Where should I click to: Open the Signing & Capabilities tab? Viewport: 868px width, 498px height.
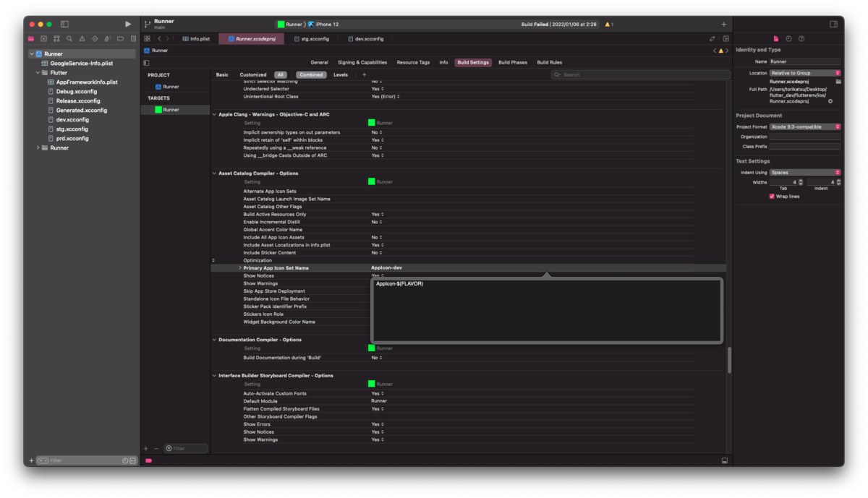(x=362, y=63)
